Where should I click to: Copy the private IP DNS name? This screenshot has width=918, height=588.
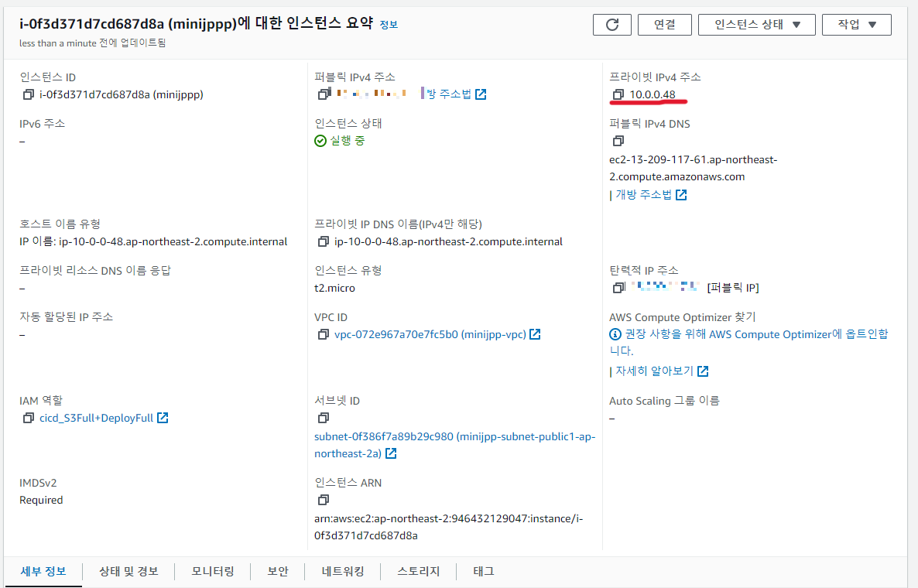point(324,241)
